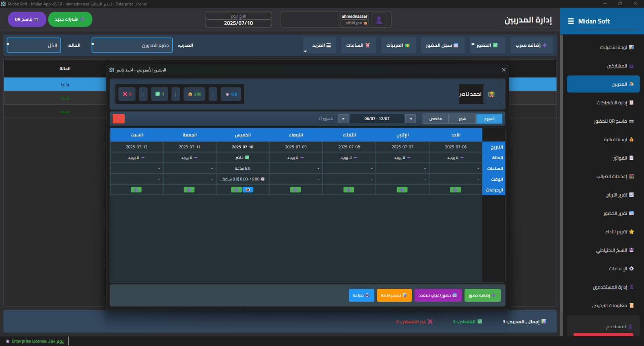Screen dimensions: 644x346
Task: Open backup (النسخ الاحتياطي) sidebar item
Action: click(x=614, y=250)
